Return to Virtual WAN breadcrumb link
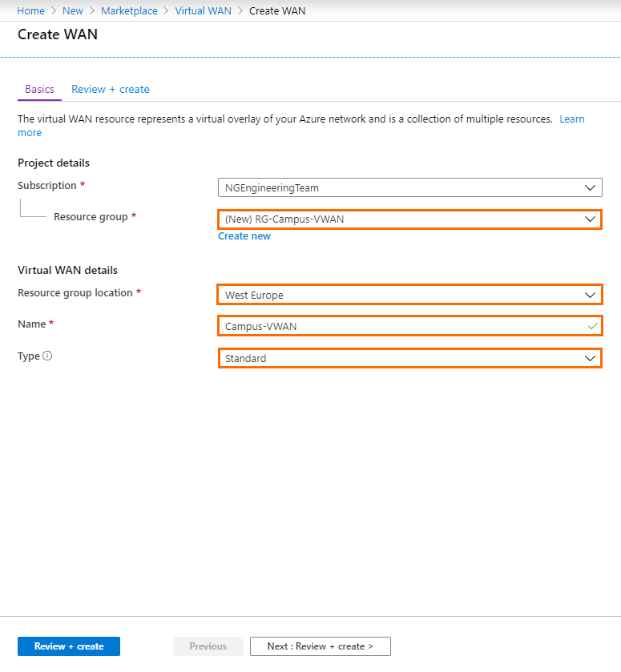Viewport: 621px width, 672px height. [204, 11]
